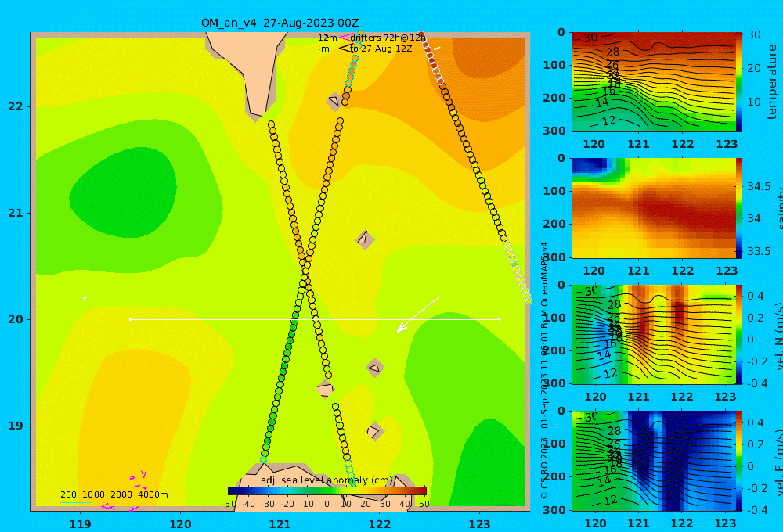Image resolution: width=783 pixels, height=532 pixels.
Task: Open the salinity depth section plot
Action: coord(653,208)
